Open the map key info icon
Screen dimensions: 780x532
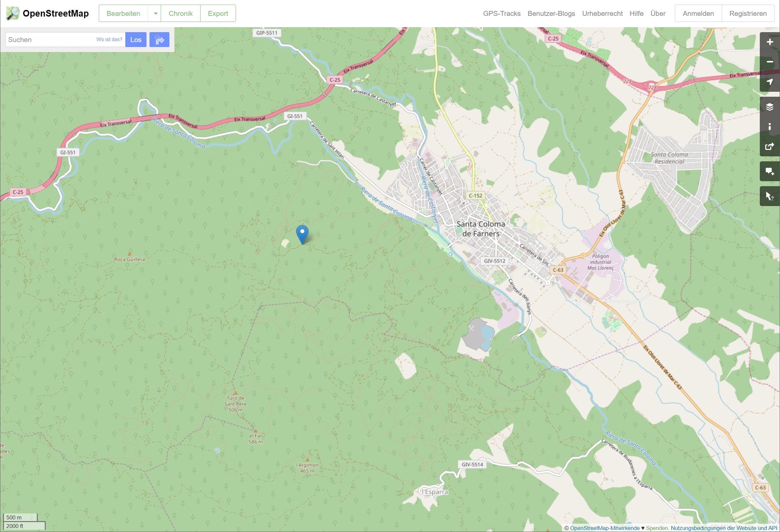pyautogui.click(x=770, y=127)
